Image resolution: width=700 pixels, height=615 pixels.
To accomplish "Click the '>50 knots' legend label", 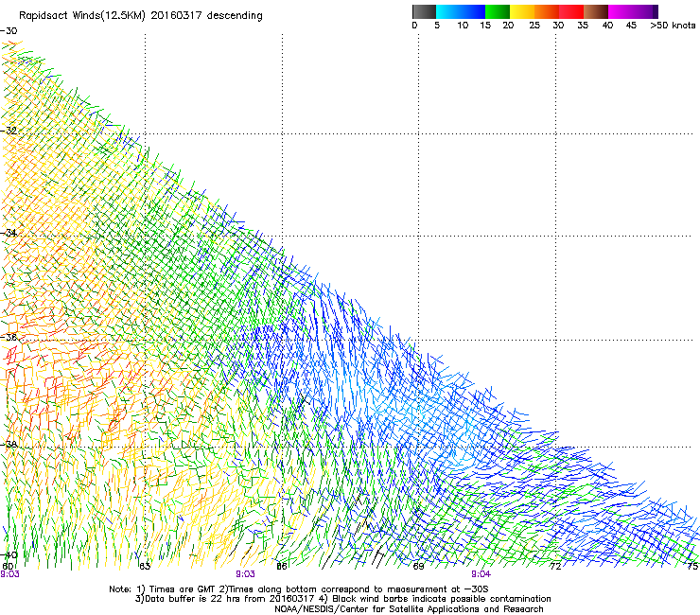I will [x=674, y=26].
